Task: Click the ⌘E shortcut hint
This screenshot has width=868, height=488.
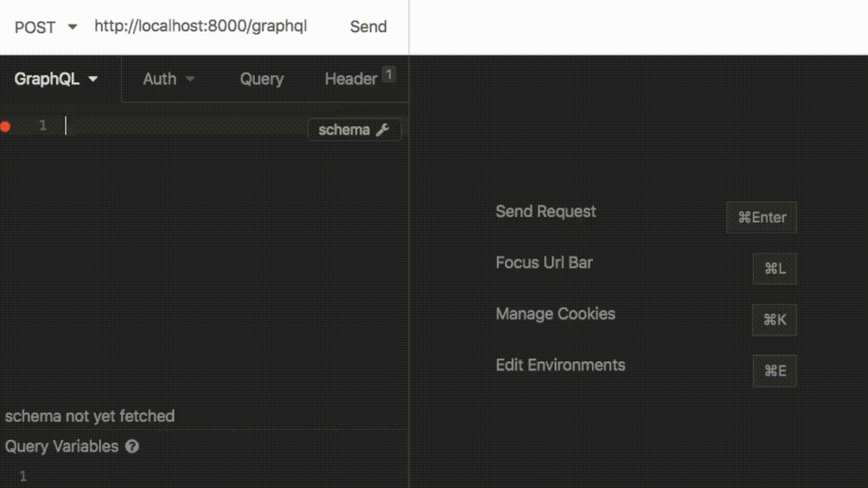Action: [775, 371]
